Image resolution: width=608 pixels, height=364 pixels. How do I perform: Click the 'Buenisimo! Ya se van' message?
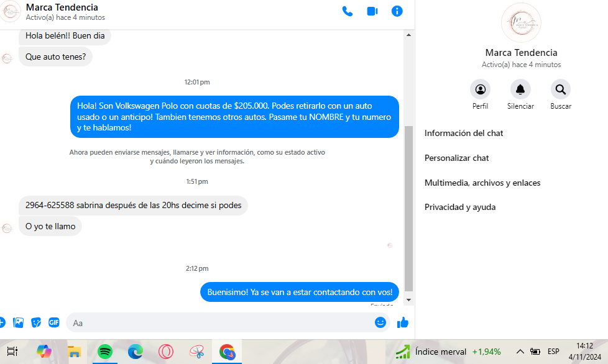(300, 292)
